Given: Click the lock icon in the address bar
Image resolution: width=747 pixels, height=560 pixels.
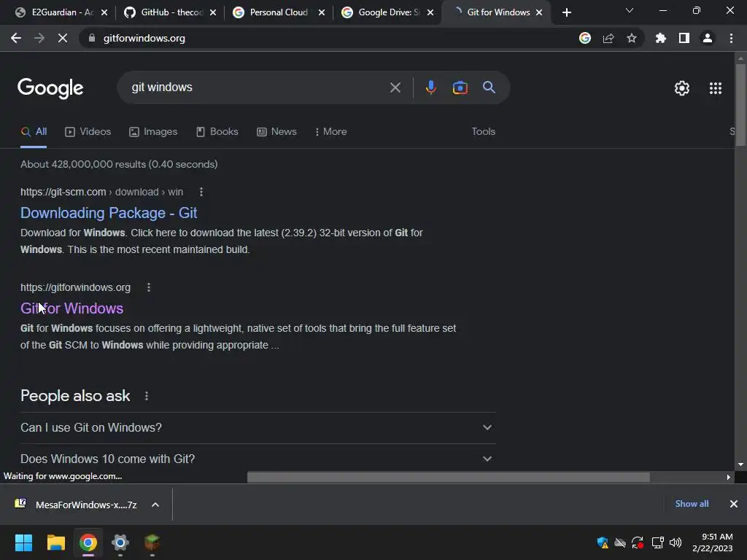Looking at the screenshot, I should click(x=92, y=38).
